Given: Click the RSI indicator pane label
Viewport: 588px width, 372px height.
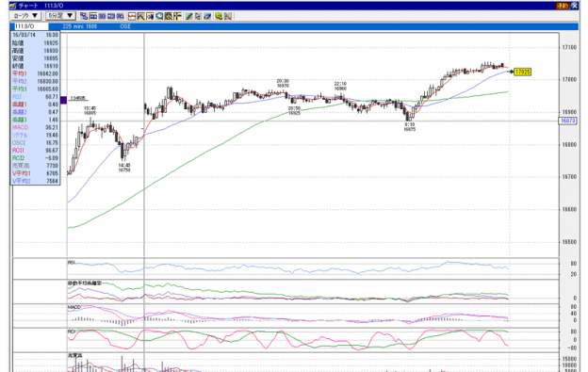Looking at the screenshot, I should click(72, 262).
